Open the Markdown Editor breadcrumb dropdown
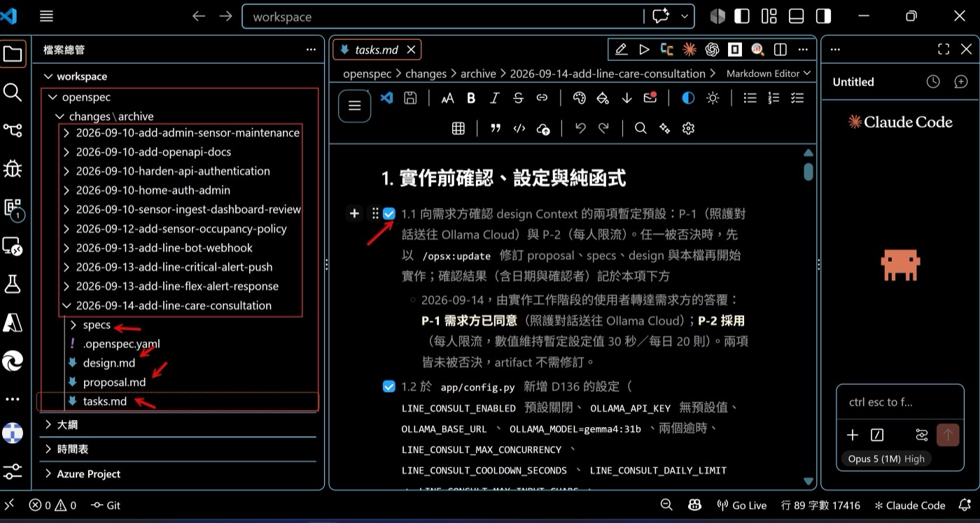 [x=768, y=74]
